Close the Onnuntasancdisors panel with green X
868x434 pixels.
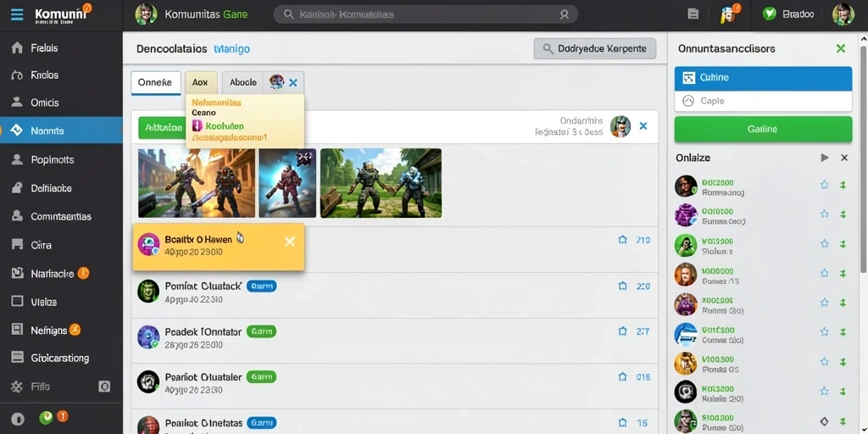[840, 48]
